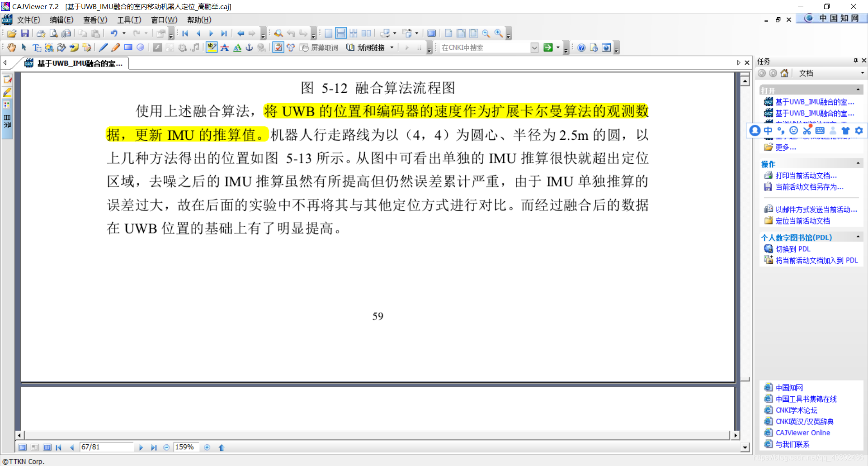Open the 工具(T) menu
The image size is (868, 466).
(129, 20)
